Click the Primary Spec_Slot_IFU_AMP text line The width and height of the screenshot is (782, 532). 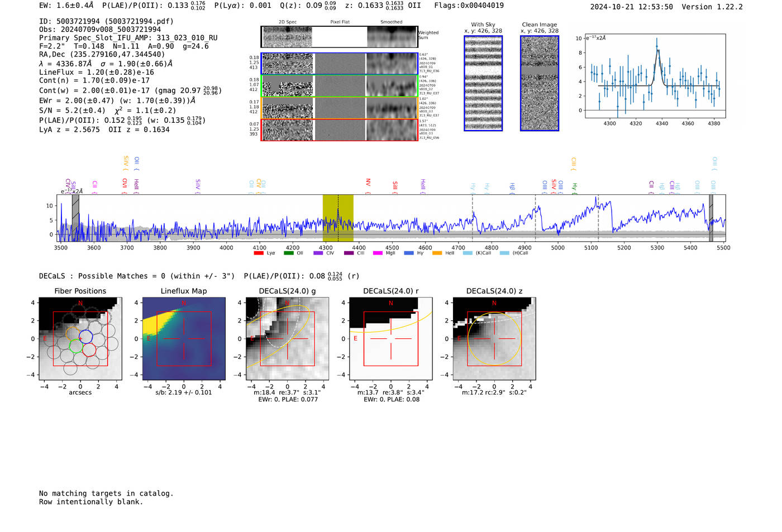128,38
